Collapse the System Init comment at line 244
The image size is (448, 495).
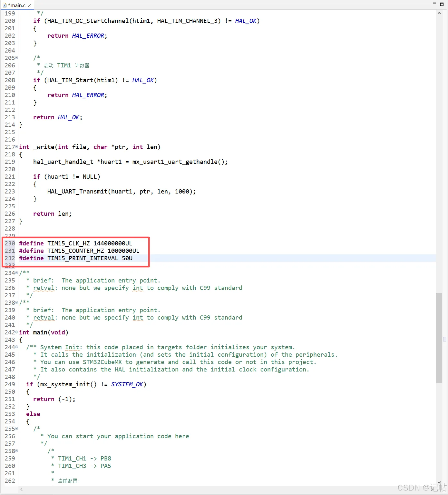click(17, 347)
